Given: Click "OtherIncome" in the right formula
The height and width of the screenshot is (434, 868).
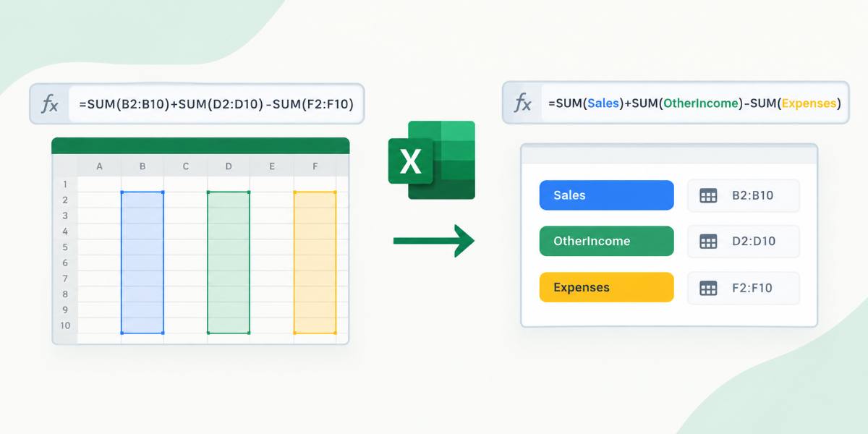Looking at the screenshot, I should click(702, 103).
